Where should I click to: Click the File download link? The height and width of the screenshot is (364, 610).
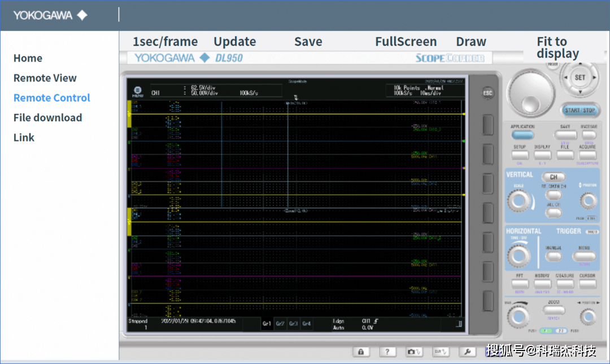click(48, 117)
